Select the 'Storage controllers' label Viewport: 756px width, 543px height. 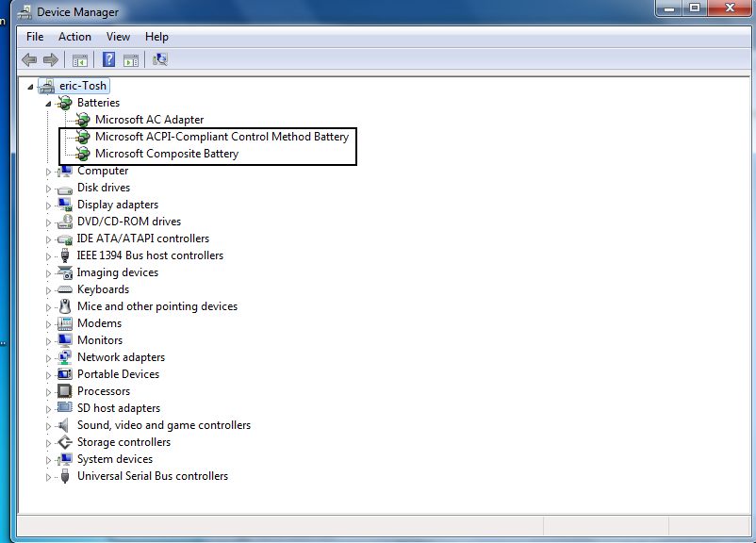[x=123, y=442]
